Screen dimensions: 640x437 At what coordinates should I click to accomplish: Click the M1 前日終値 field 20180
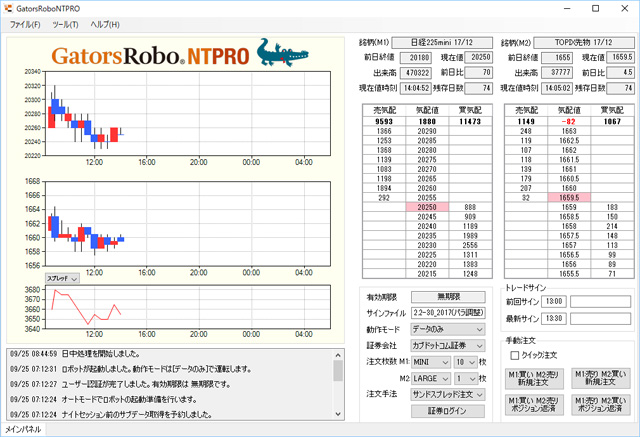416,58
